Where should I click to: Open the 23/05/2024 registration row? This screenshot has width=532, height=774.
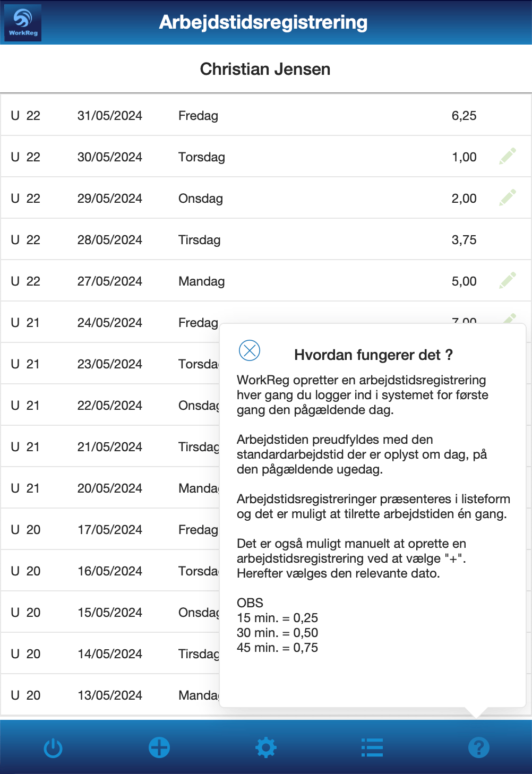(110, 364)
